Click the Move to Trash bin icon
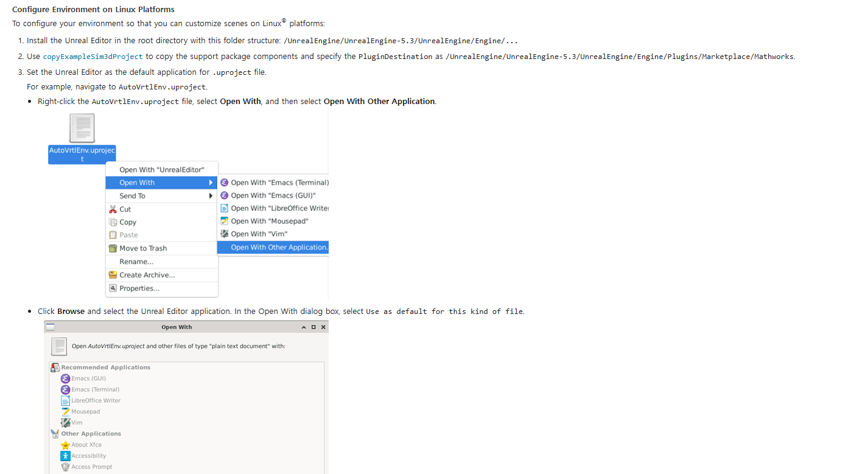 point(113,248)
